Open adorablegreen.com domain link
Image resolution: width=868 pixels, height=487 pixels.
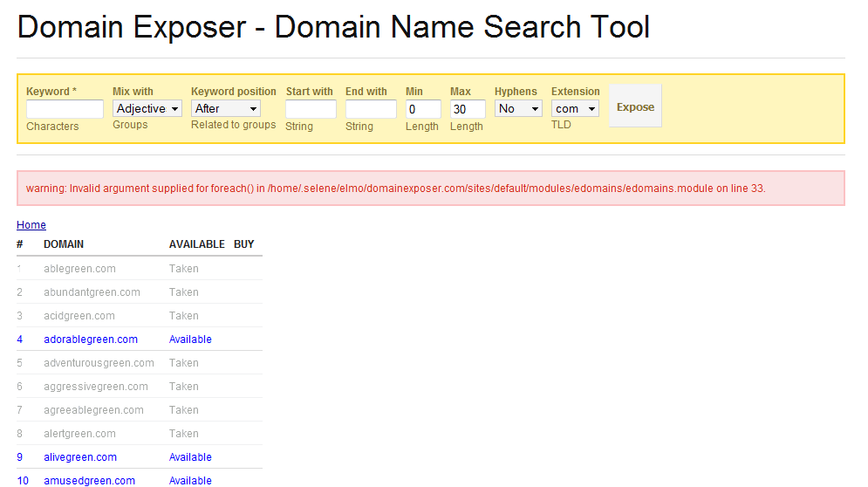point(91,340)
